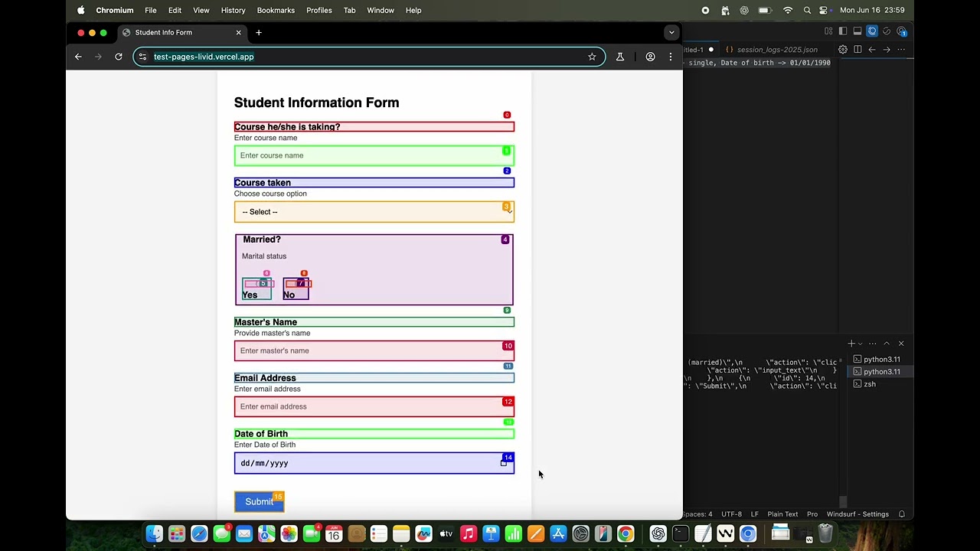Focus the dd/mm/yyyy date field
This screenshot has height=551, width=980.
pos(374,463)
